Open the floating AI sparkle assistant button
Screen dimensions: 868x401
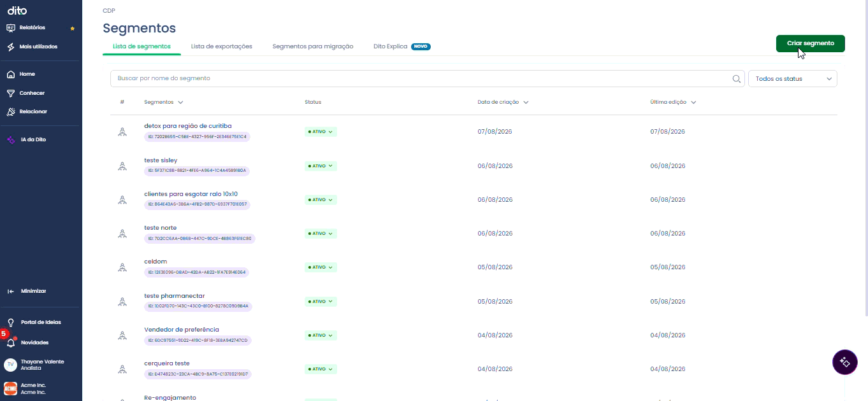(844, 362)
